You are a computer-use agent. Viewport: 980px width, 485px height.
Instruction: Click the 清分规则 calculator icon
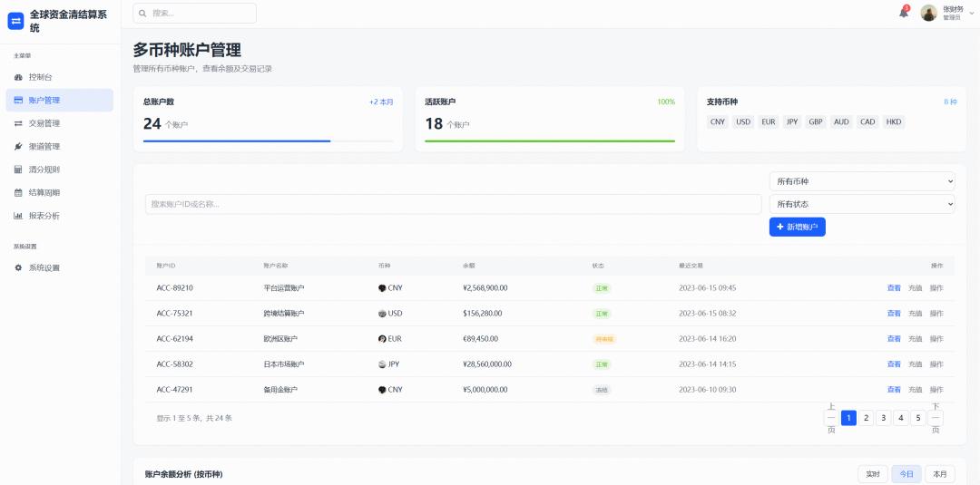pyautogui.click(x=18, y=170)
